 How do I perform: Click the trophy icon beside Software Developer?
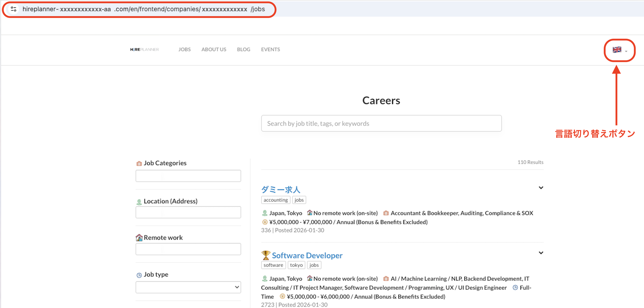tap(265, 255)
